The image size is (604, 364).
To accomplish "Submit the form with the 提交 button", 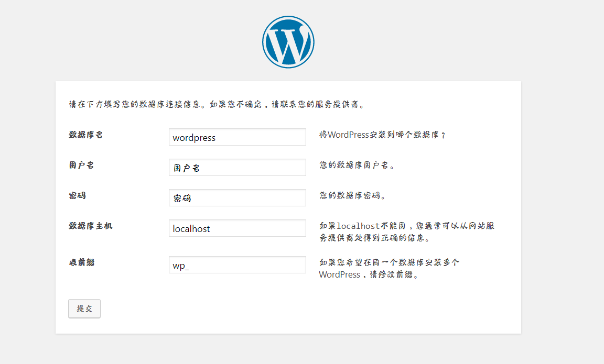I will [84, 308].
